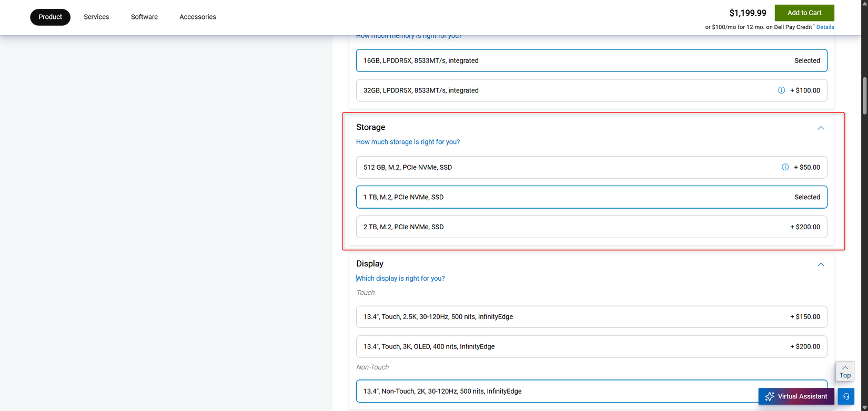Switch to the Software tab
Image resolution: width=868 pixels, height=411 pixels.
(x=144, y=17)
